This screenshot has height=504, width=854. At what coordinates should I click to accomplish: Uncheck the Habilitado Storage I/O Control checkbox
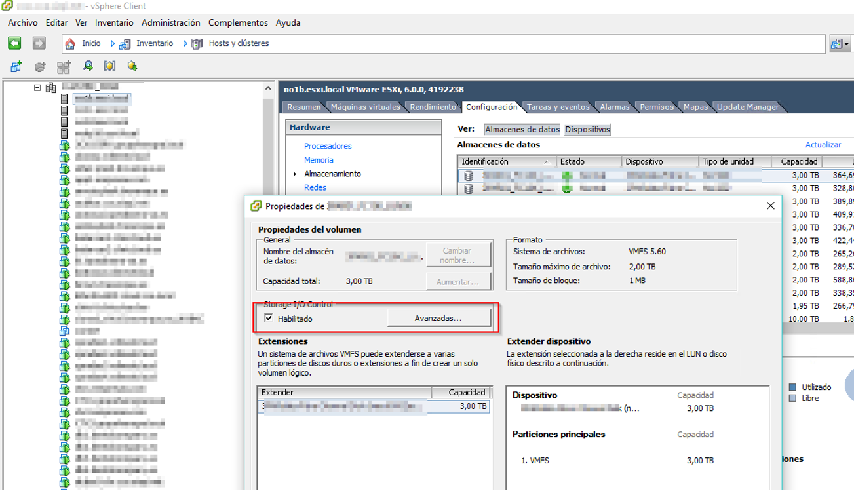269,319
